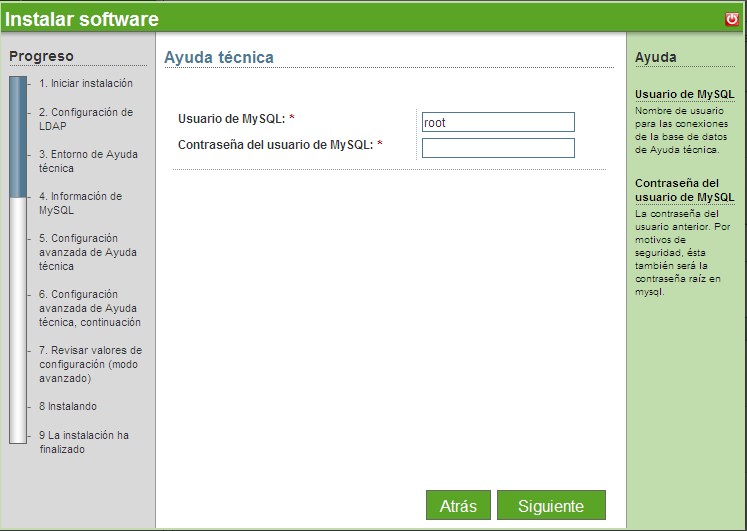Screen dimensions: 747x531
Task: Click the Contraseña del usuario de MySQL help heading
Action: point(685,190)
